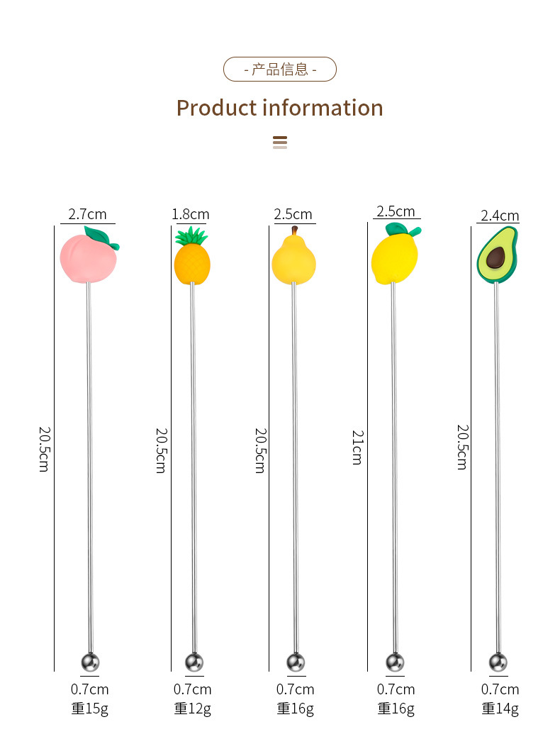This screenshot has height=739, width=560.
Task: Click the 1.8cm width label above pineapple
Action: (191, 214)
